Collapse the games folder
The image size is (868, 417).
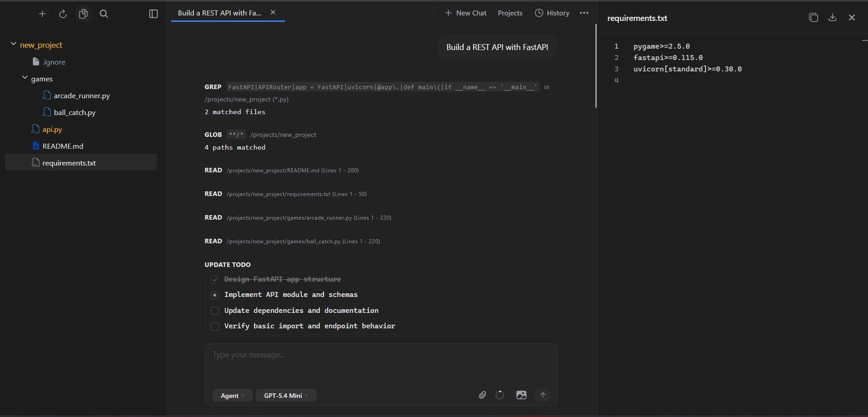pos(25,78)
